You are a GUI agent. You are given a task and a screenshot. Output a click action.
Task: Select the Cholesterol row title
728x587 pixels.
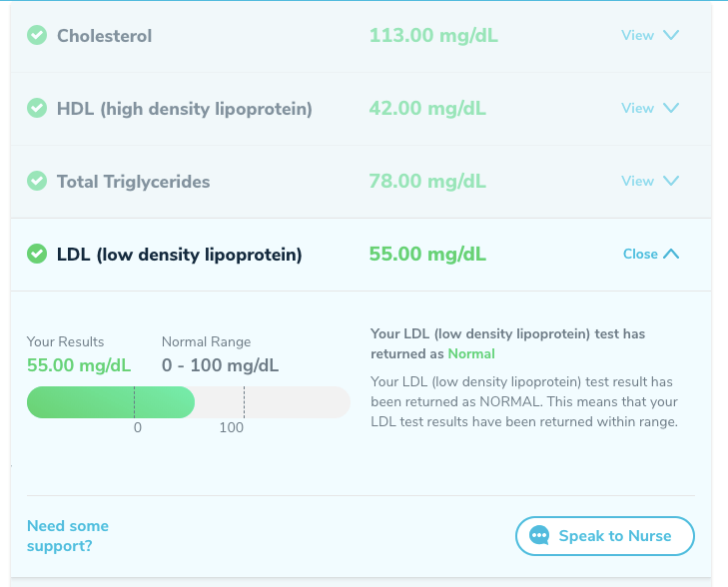coord(104,36)
